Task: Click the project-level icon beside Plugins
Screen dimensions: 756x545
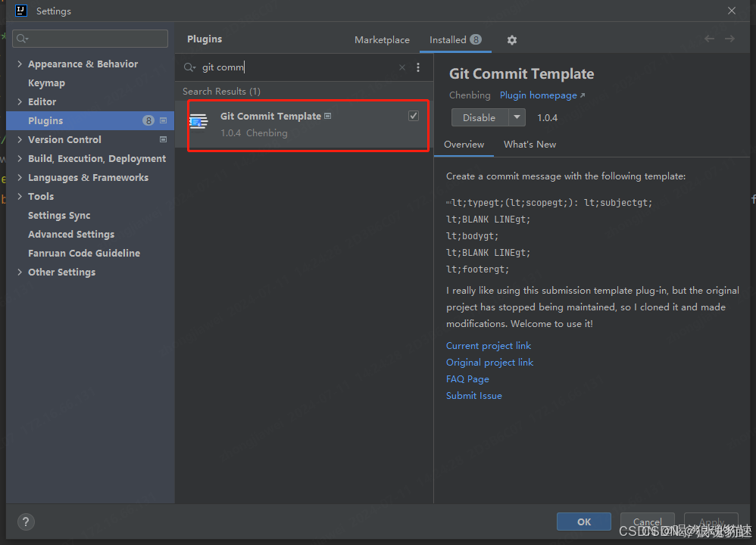Action: [x=164, y=120]
